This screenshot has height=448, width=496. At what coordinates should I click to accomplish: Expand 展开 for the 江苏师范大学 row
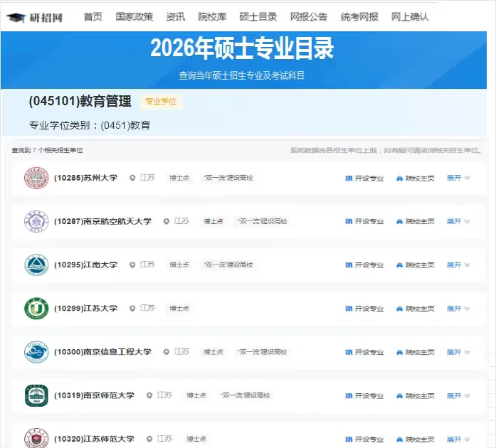[x=458, y=439]
